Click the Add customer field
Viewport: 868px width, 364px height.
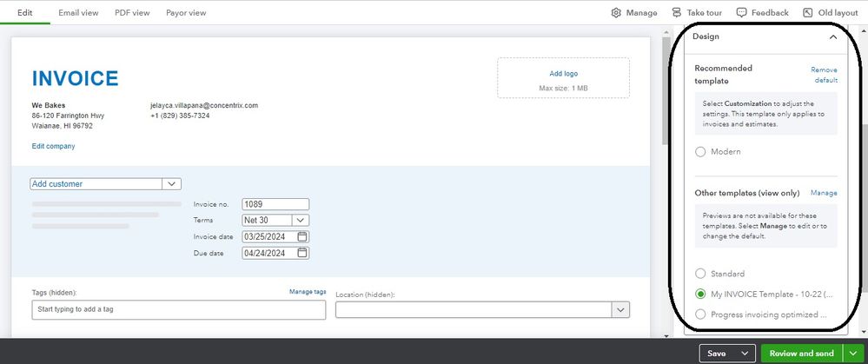click(96, 183)
